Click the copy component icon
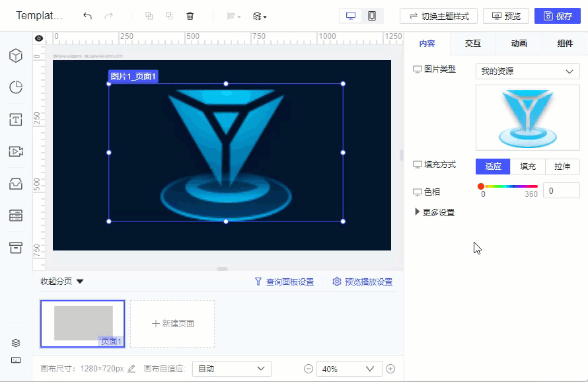The height and width of the screenshot is (382, 588). click(149, 16)
